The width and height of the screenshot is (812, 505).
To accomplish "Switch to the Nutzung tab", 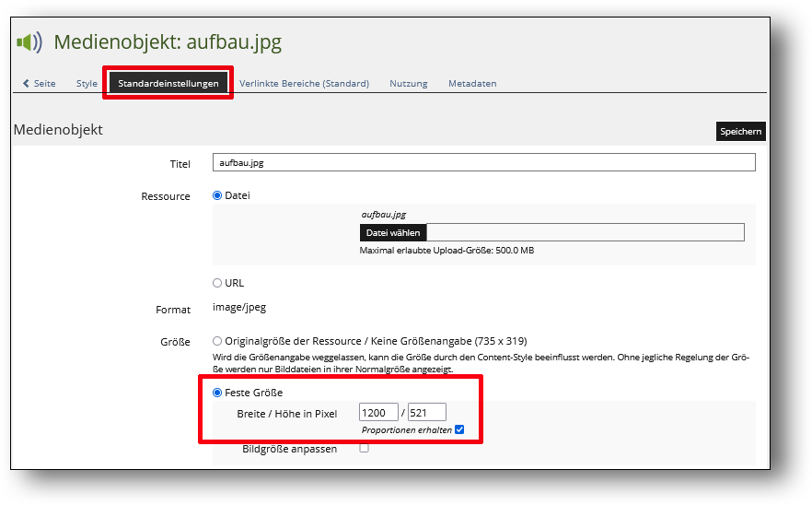I will pyautogui.click(x=408, y=84).
